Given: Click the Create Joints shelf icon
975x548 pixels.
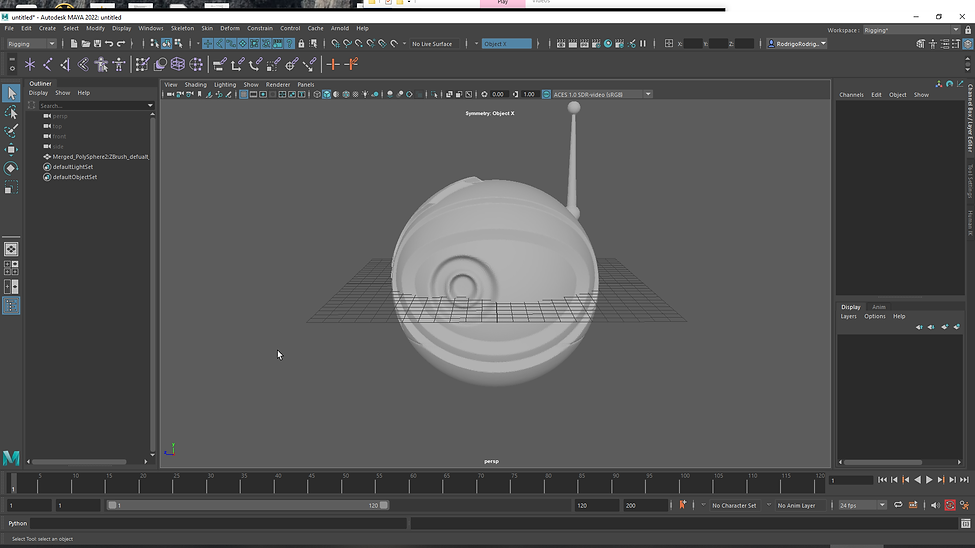Looking at the screenshot, I should click(x=47, y=64).
